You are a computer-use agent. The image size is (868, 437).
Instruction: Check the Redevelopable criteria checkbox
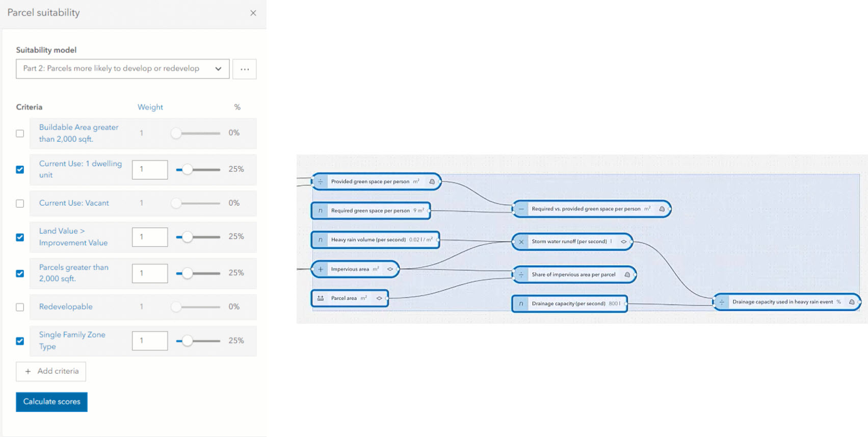[20, 307]
